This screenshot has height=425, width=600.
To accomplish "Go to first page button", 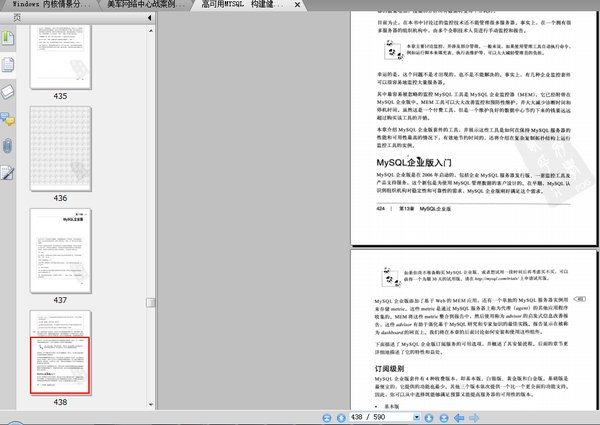I will point(326,418).
